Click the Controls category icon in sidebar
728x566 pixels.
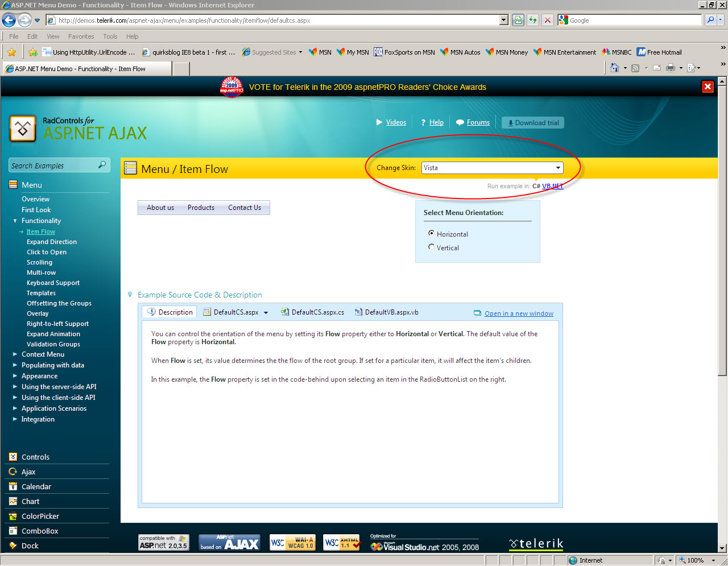point(13,457)
